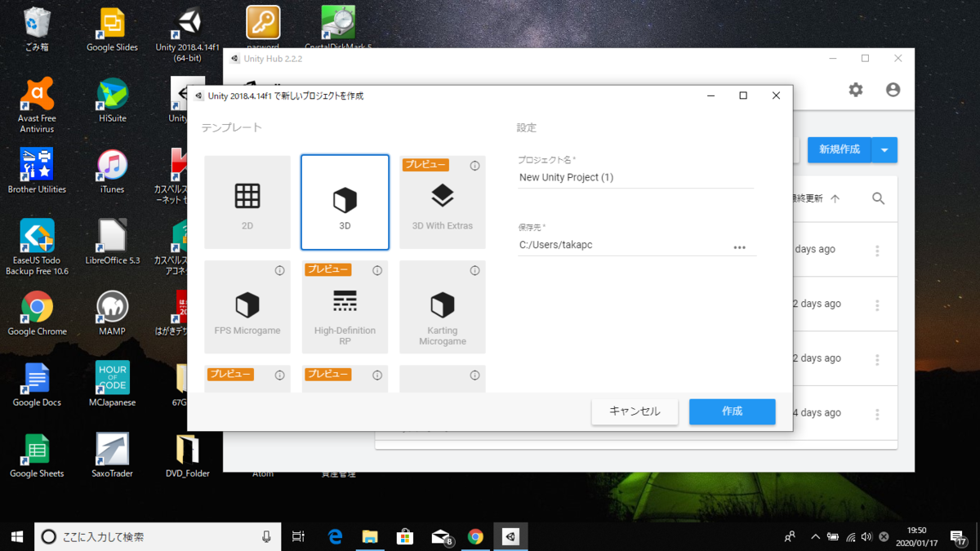Open Avast Free Antivirus shortcut
The image size is (980, 551).
(x=37, y=106)
